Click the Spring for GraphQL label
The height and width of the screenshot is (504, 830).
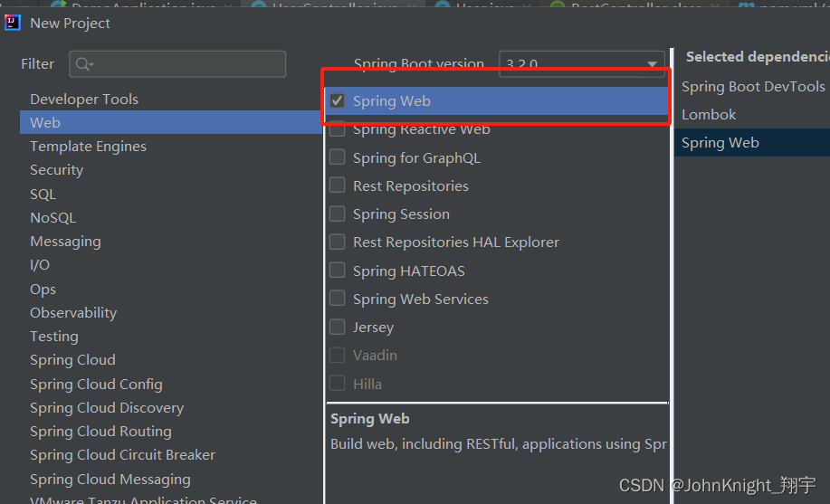click(x=416, y=157)
